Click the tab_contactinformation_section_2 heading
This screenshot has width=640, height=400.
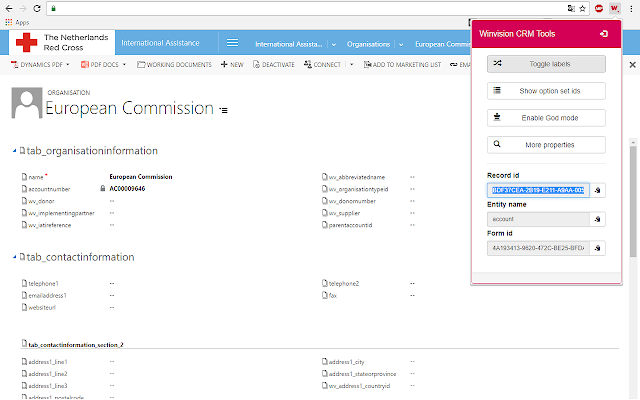76,345
